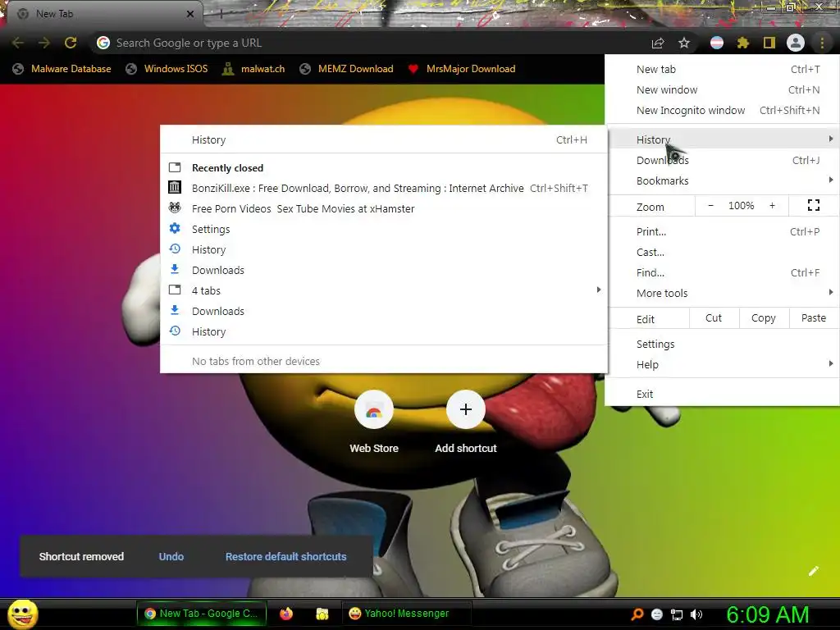Reopen the Downloads entry above 4 tabs
The height and width of the screenshot is (630, 840).
384,270
